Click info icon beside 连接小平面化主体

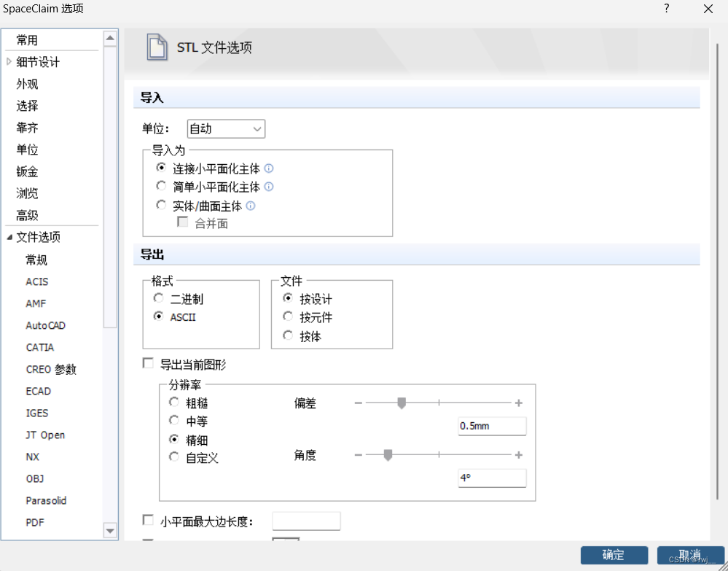[x=269, y=168]
